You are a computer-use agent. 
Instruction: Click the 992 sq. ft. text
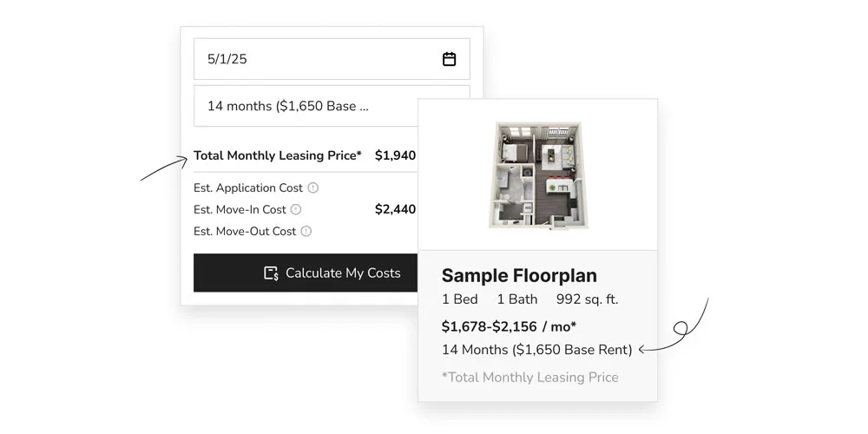[588, 299]
